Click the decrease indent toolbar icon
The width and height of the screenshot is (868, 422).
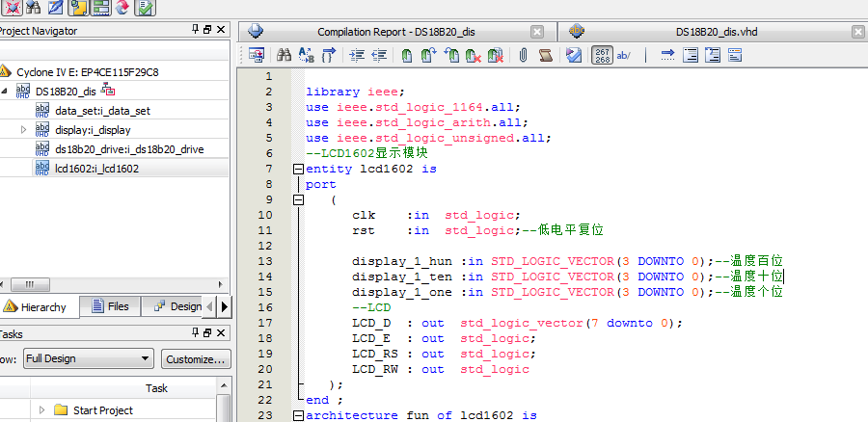(x=379, y=55)
